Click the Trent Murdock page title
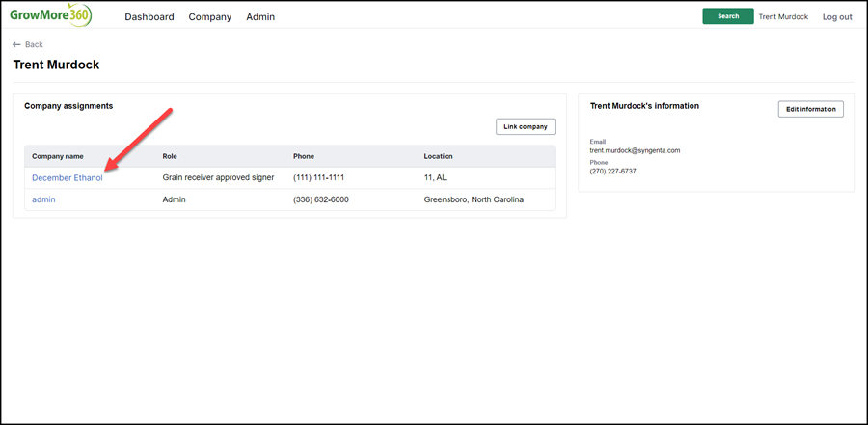Screen dimensions: 868x425 (x=57, y=65)
